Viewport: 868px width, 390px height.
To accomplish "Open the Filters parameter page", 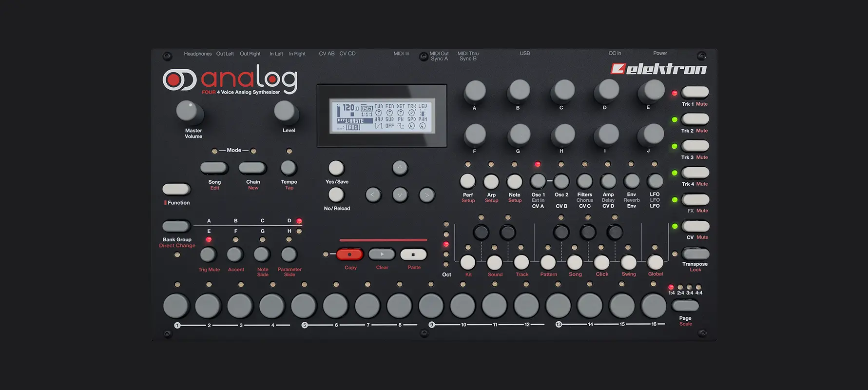I will (x=584, y=181).
